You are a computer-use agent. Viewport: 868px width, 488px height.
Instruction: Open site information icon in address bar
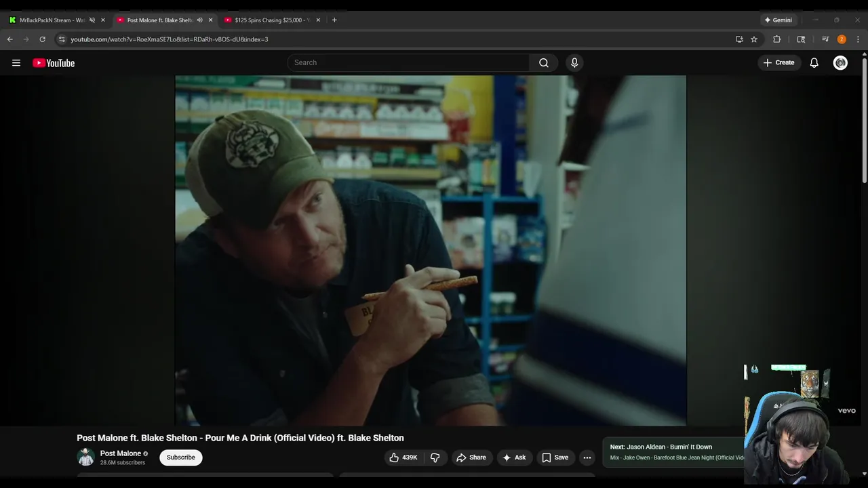[62, 39]
